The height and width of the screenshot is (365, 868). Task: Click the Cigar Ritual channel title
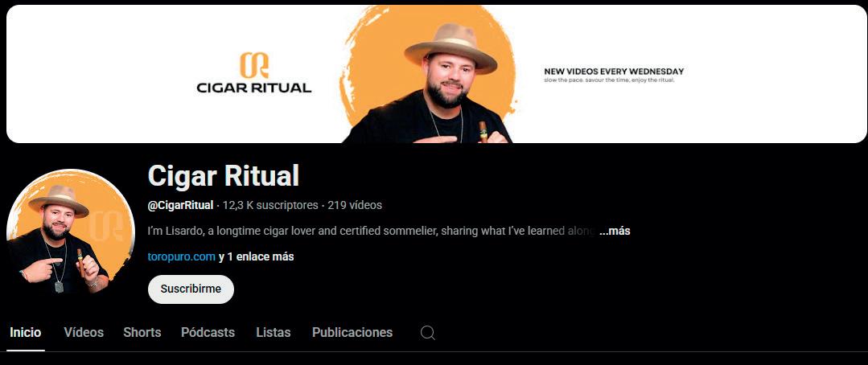224,176
